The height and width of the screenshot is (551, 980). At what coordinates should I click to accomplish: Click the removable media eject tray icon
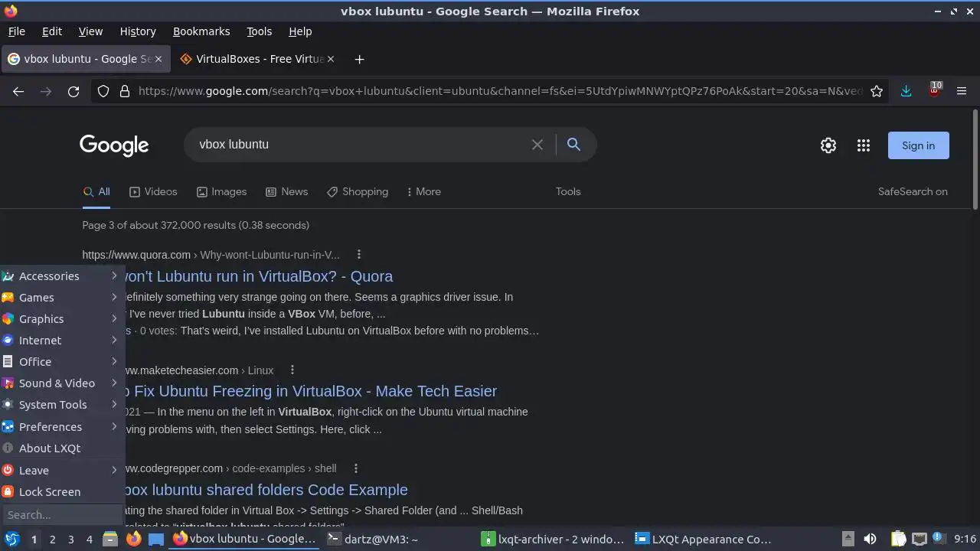[x=848, y=540]
